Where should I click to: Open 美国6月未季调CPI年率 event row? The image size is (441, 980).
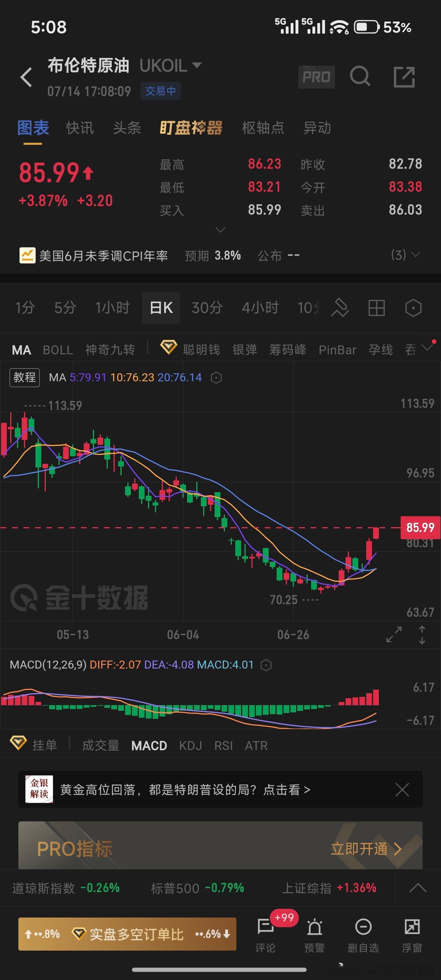[220, 255]
